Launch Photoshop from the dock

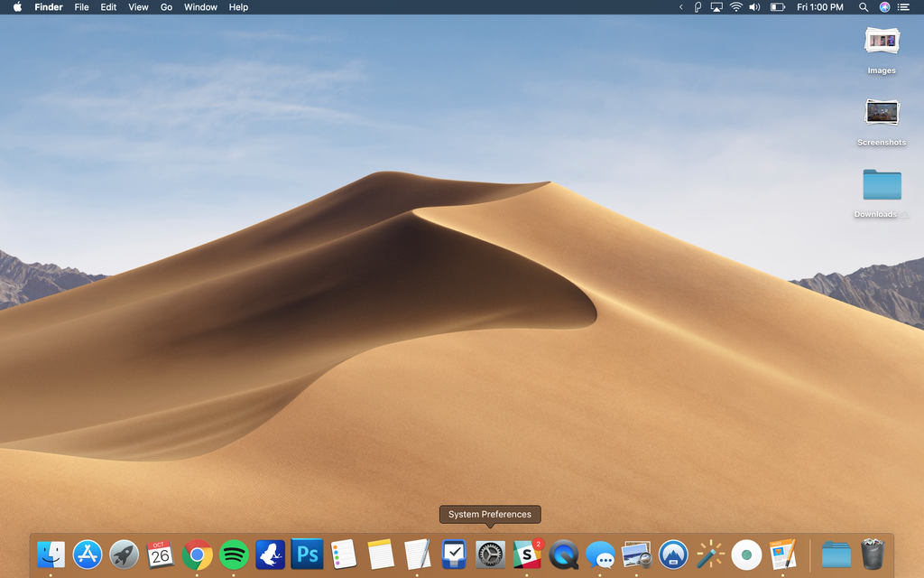coord(307,554)
